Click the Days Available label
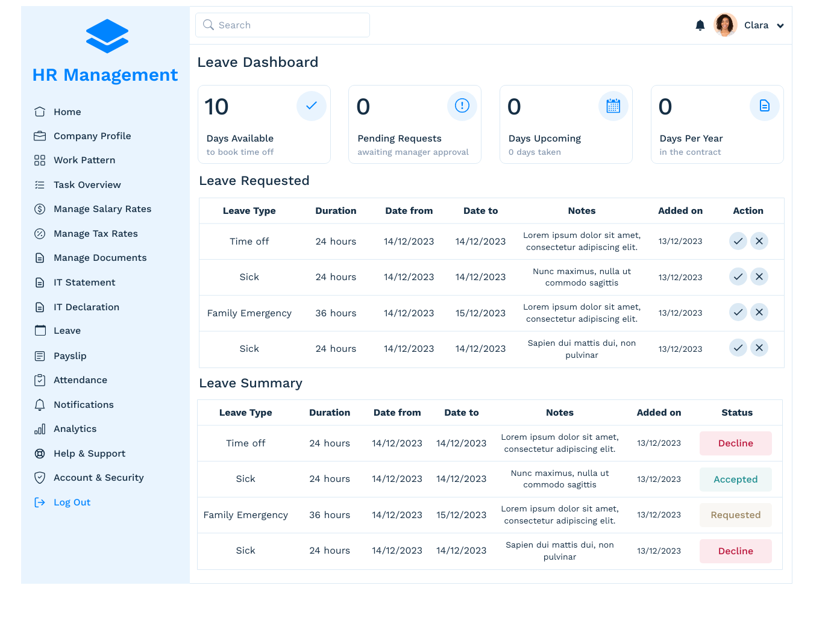Screen dimensions: 831x644 [x=240, y=139]
